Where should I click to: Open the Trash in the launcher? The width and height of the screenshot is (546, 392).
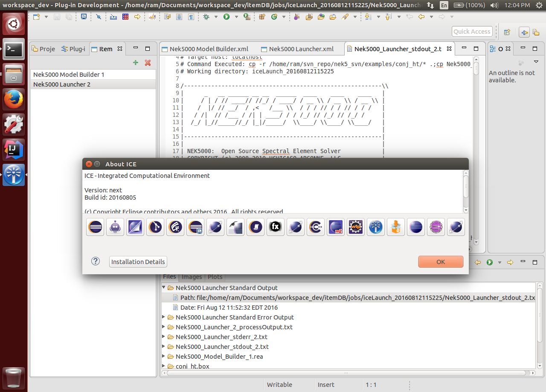[14, 377]
